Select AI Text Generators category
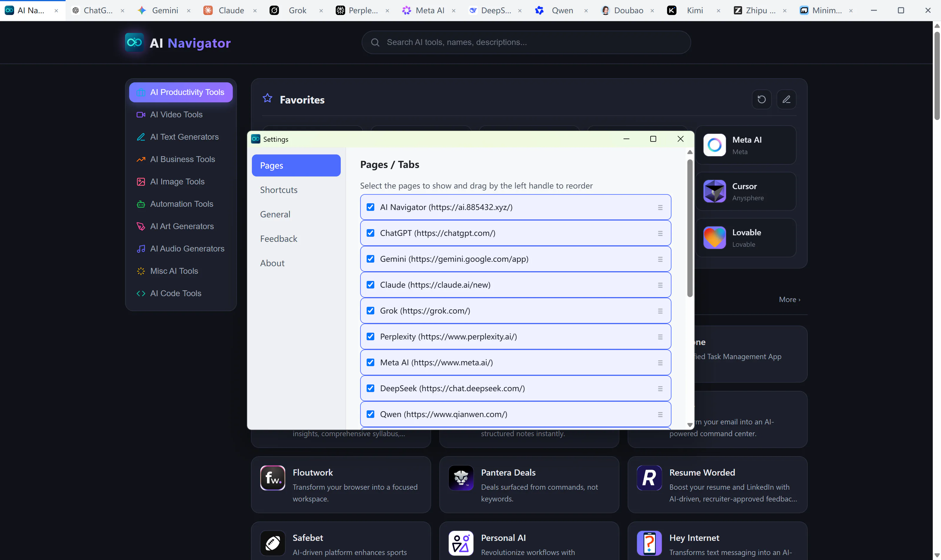Image resolution: width=941 pixels, height=560 pixels. [181, 136]
